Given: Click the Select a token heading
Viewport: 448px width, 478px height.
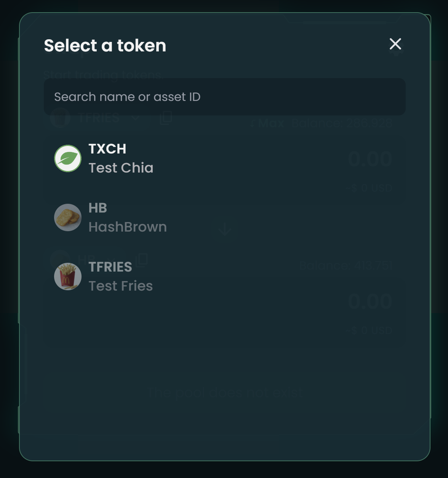Looking at the screenshot, I should click(105, 46).
